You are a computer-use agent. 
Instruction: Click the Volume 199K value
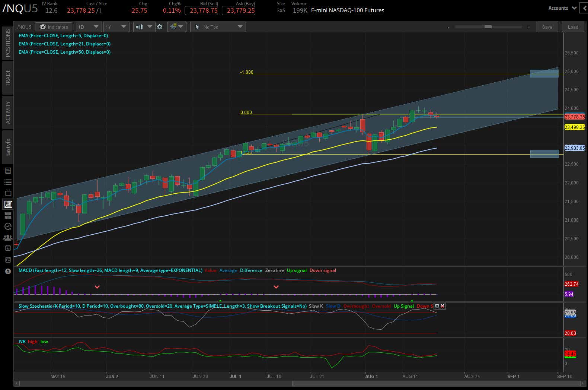[300, 10]
